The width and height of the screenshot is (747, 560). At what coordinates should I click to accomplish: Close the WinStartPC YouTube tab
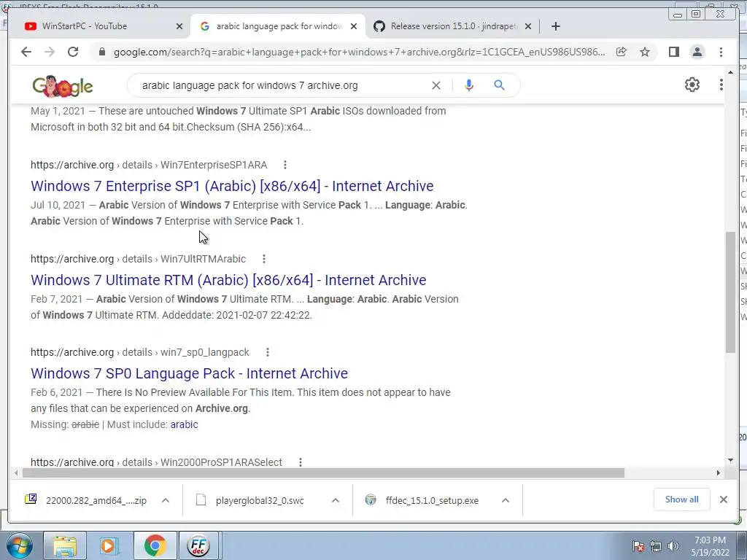pyautogui.click(x=179, y=27)
